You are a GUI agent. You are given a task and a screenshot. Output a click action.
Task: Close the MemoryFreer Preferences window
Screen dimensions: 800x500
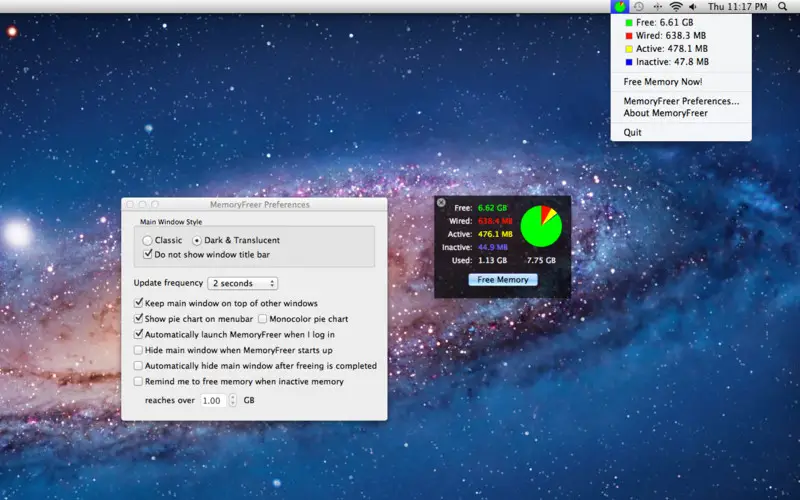click(130, 205)
